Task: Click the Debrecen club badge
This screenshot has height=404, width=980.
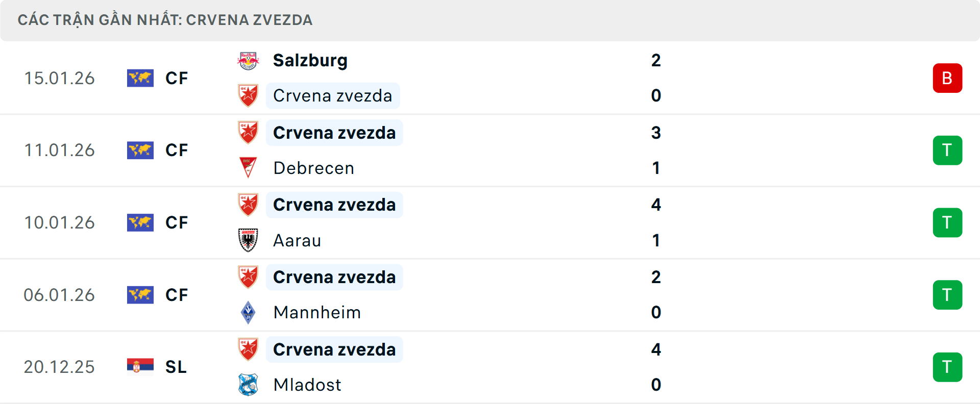Action: (x=249, y=167)
